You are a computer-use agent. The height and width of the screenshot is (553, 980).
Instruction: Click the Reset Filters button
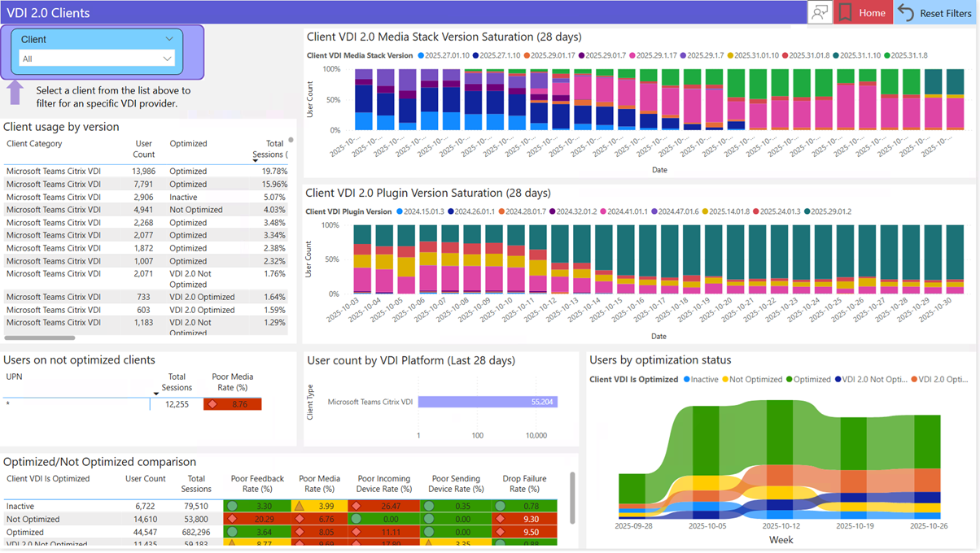coord(936,13)
